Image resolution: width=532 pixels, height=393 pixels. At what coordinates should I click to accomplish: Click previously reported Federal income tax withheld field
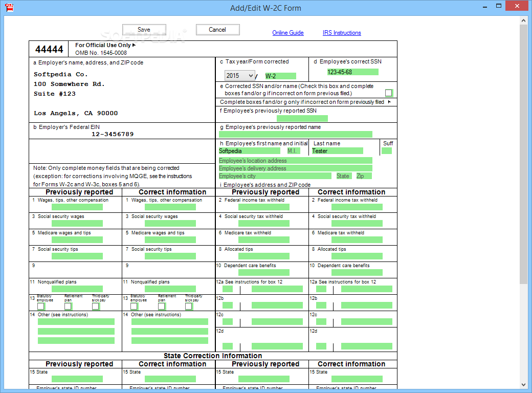[264, 207]
